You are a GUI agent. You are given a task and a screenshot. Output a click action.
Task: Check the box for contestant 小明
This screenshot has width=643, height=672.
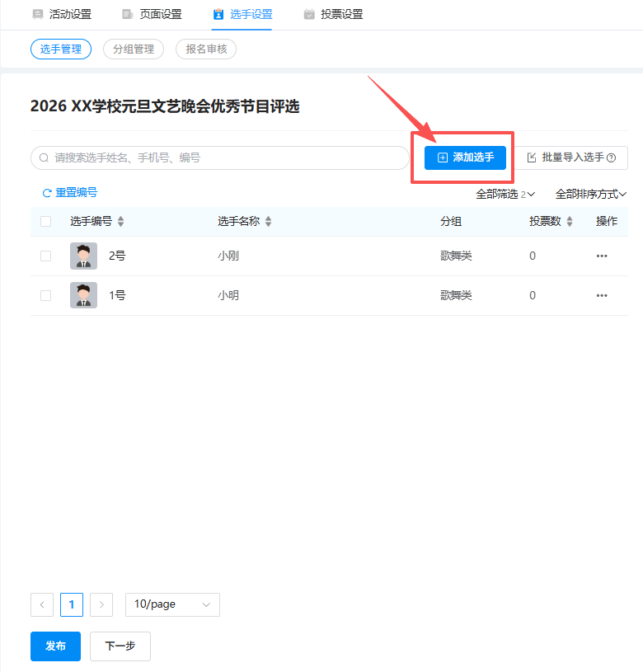(x=46, y=295)
